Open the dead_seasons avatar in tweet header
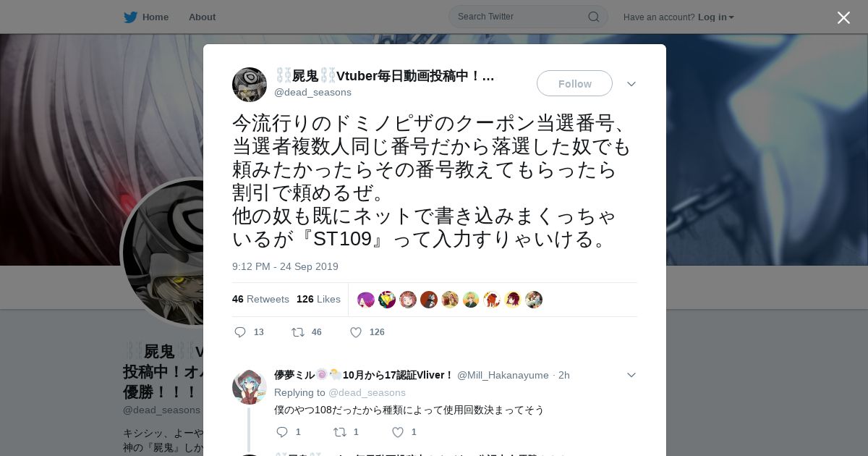Image resolution: width=868 pixels, height=456 pixels. point(250,85)
